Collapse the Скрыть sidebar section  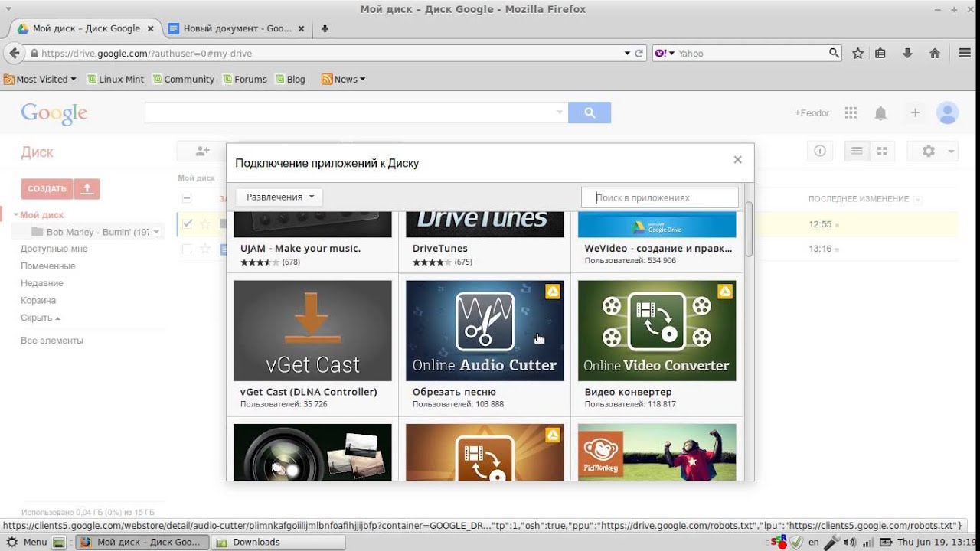coord(41,318)
